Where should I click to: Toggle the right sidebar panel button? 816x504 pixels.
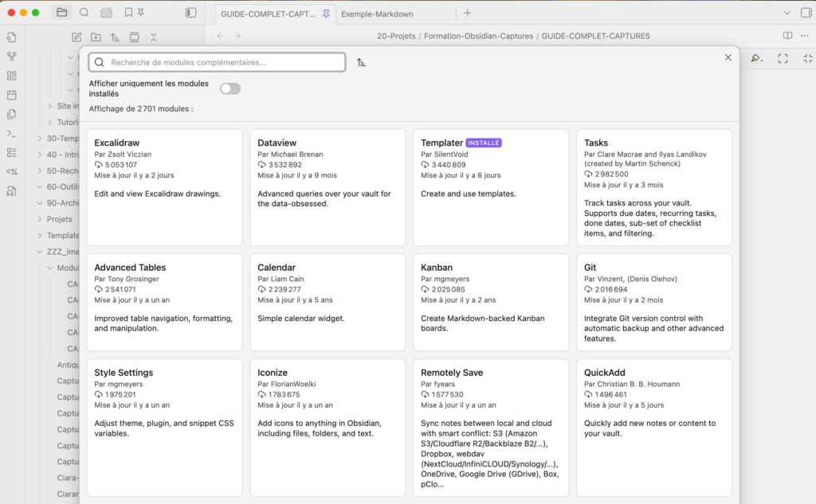(806, 13)
